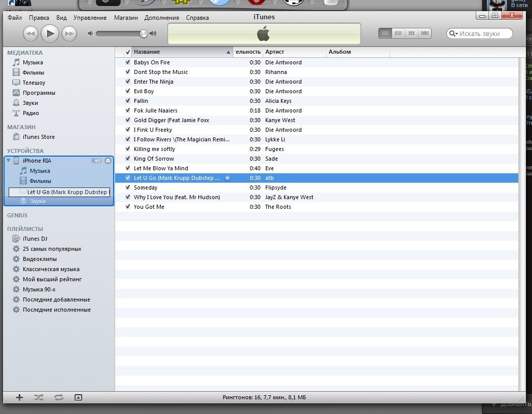Show or hide artwork viewer panel
Screen dimensions: 532x414
(79, 397)
